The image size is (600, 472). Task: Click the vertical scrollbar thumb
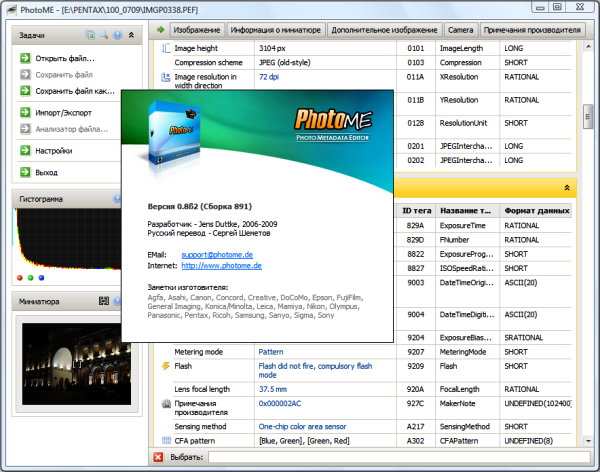(x=588, y=117)
